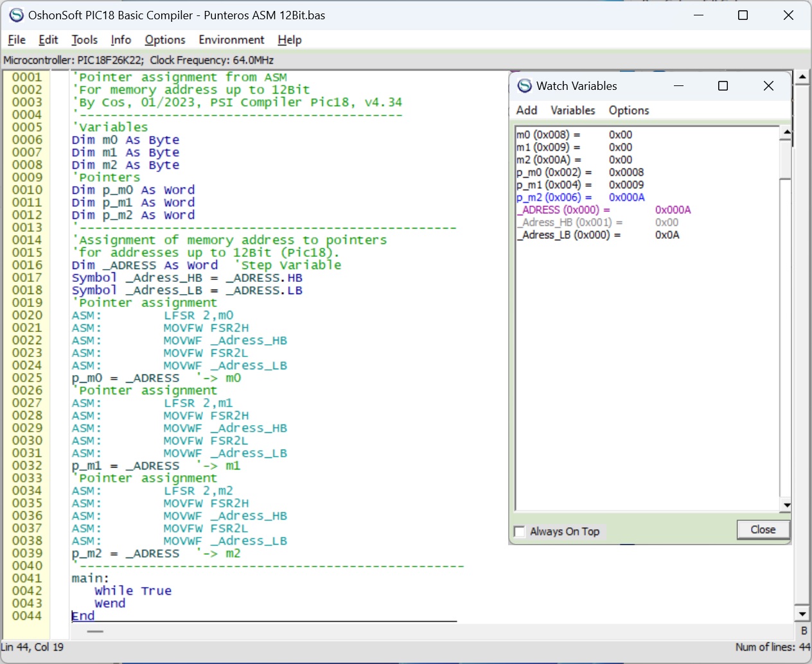This screenshot has width=812, height=664.
Task: Click the 'LFSR 2,m0' ASM line
Action: [x=153, y=315]
